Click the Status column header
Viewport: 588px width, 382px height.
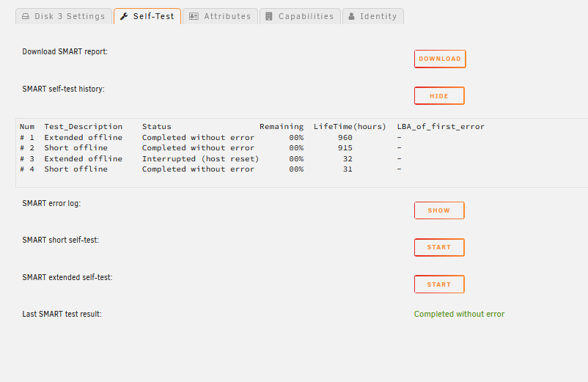(157, 127)
